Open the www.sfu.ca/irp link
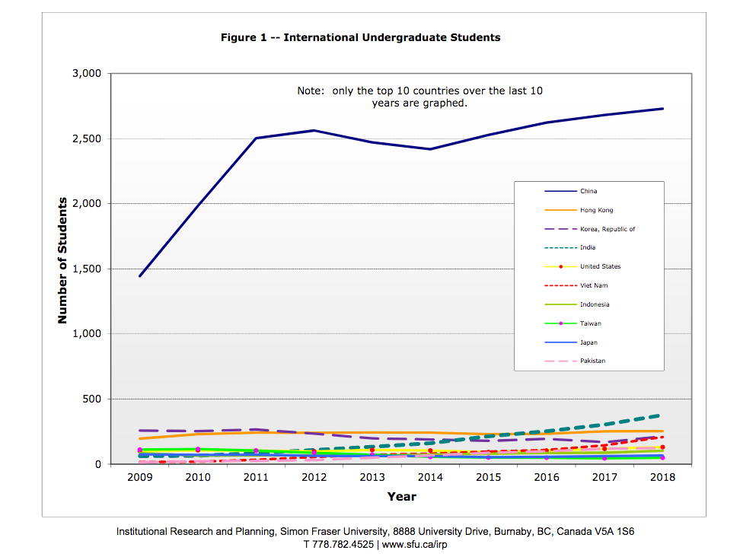 tap(420, 545)
